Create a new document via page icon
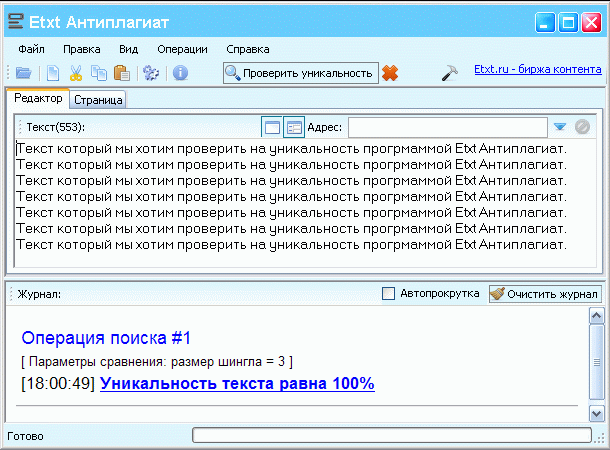The width and height of the screenshot is (610, 450). tap(53, 73)
